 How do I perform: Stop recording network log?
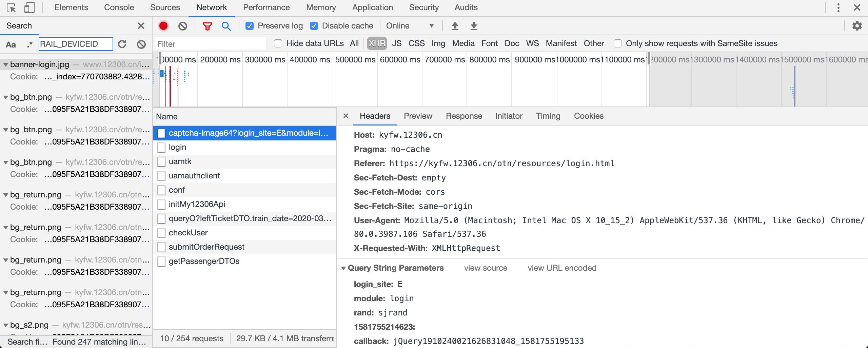(163, 25)
